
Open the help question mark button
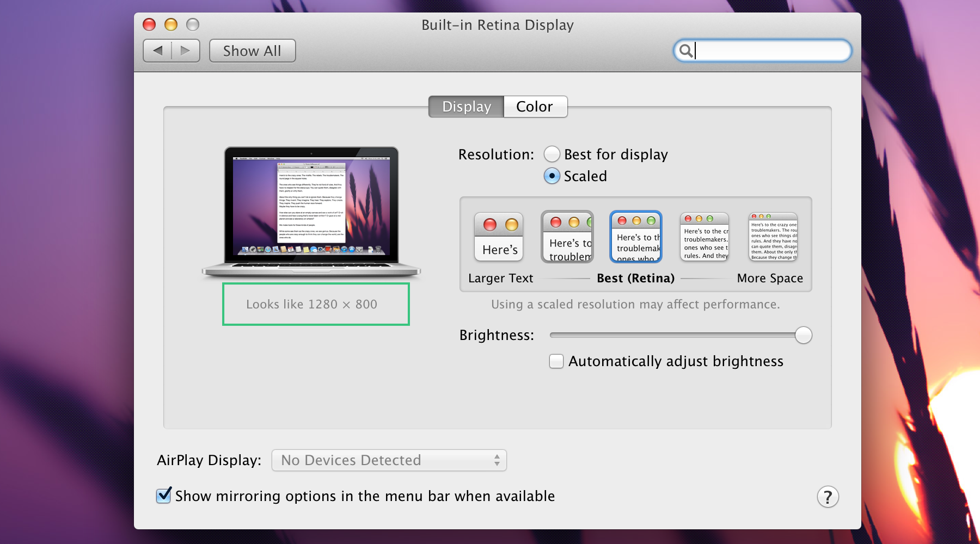[827, 496]
